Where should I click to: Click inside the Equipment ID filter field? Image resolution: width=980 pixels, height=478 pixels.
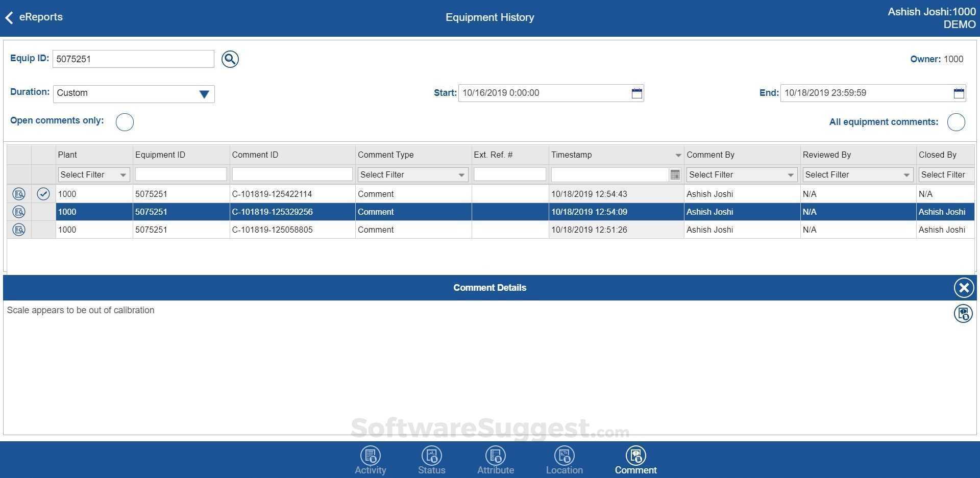click(x=180, y=174)
